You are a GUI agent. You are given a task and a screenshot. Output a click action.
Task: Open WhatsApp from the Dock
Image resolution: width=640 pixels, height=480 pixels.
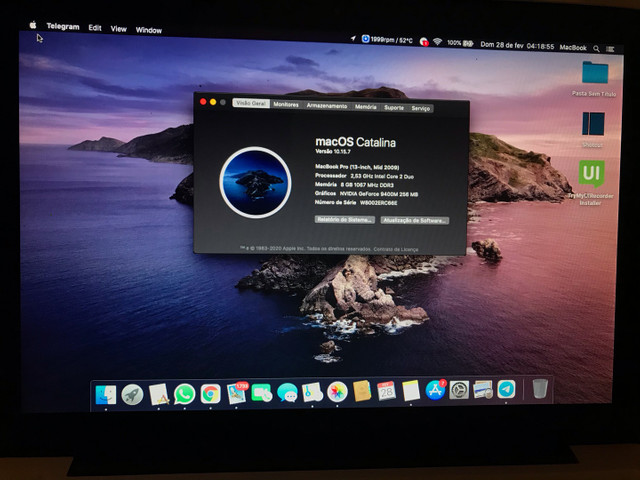pyautogui.click(x=184, y=394)
